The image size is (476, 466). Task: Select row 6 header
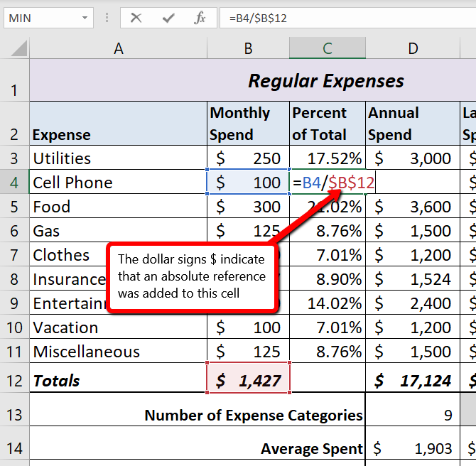14,230
